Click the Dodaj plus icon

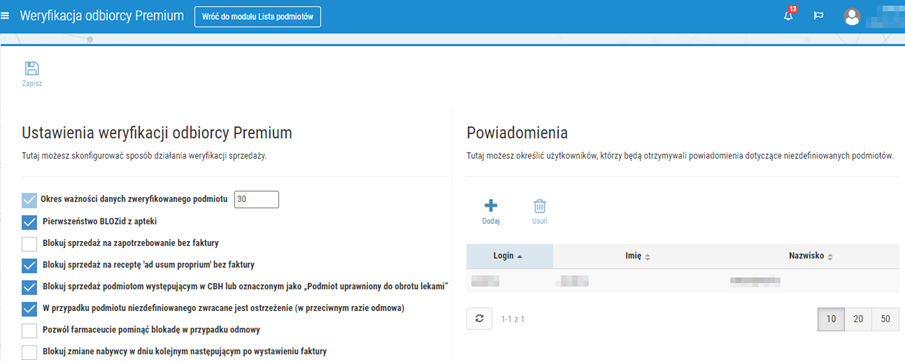point(491,206)
